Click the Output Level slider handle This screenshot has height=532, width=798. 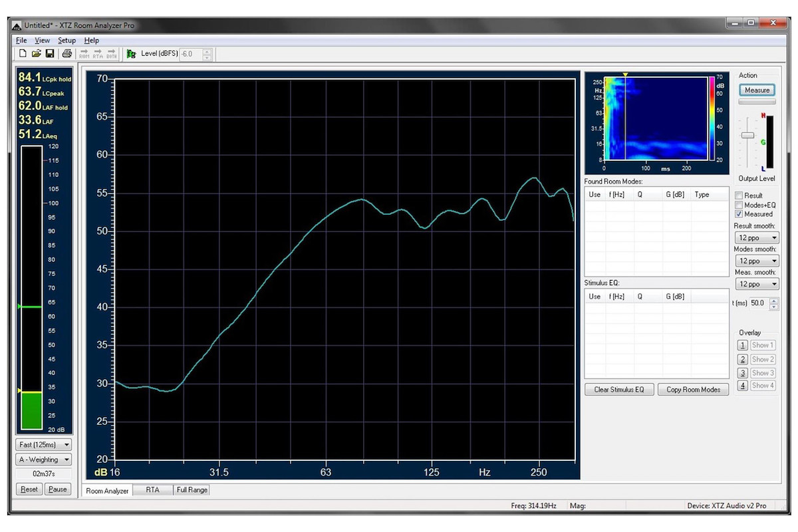coord(748,136)
